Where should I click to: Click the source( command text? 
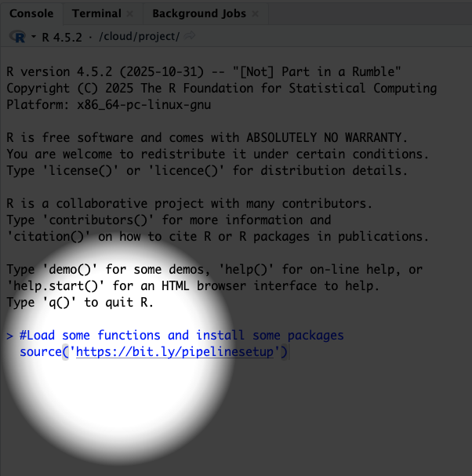point(43,353)
